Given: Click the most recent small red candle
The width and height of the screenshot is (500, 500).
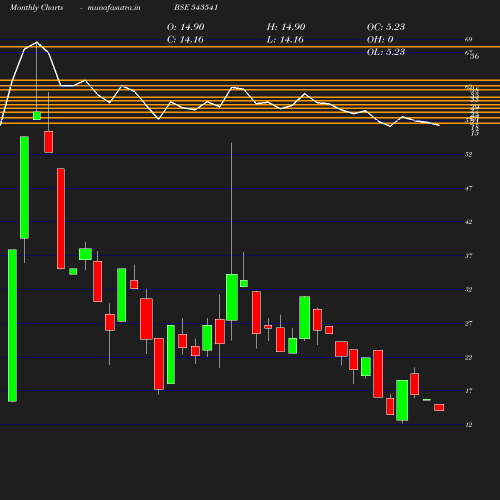Looking at the screenshot, I should click(439, 407).
